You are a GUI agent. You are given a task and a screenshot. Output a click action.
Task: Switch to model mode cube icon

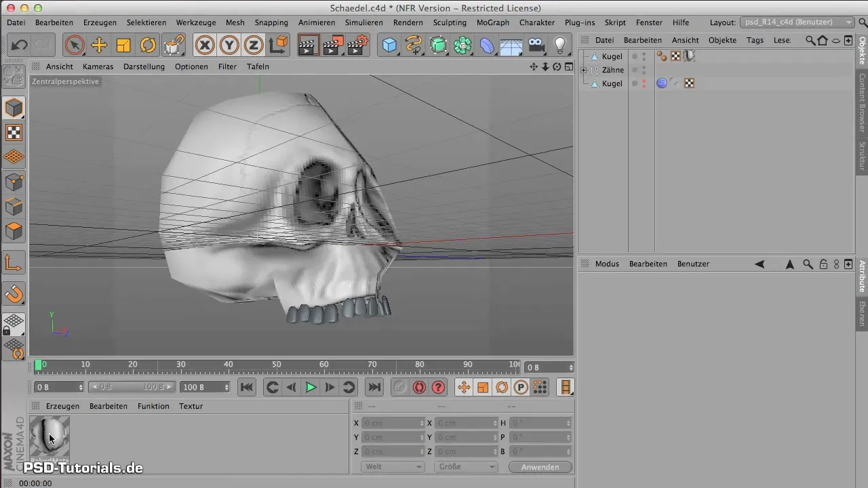coord(14,108)
